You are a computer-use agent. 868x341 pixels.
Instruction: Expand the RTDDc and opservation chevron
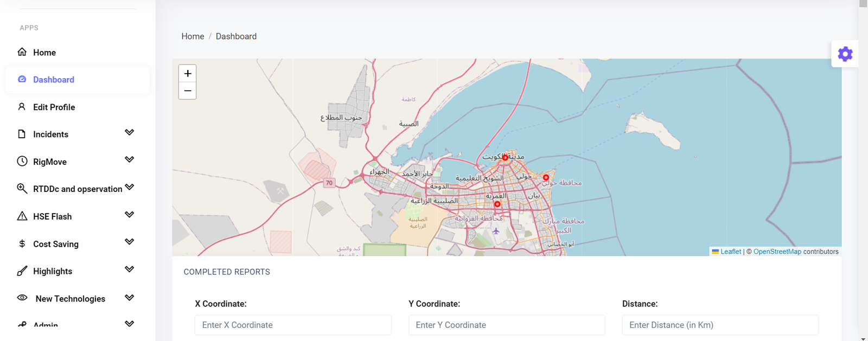[x=129, y=187]
